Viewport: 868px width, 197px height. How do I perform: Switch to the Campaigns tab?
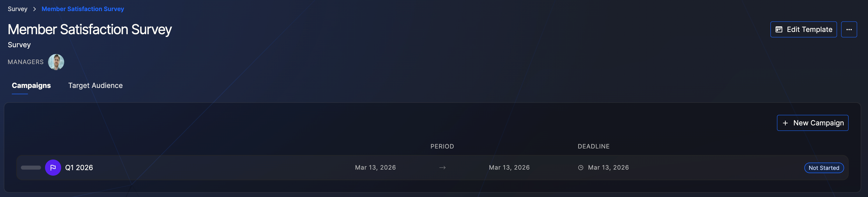pos(31,85)
